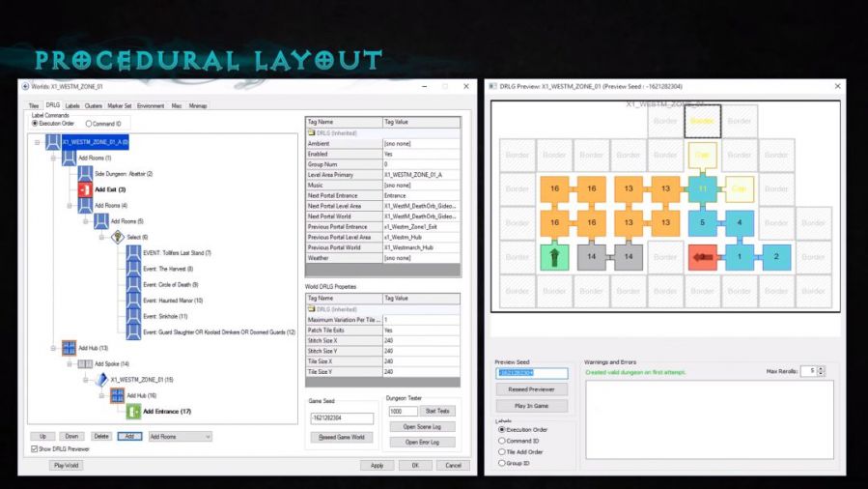
Task: Click the Event: Sinkhole (11) icon
Action: click(133, 316)
